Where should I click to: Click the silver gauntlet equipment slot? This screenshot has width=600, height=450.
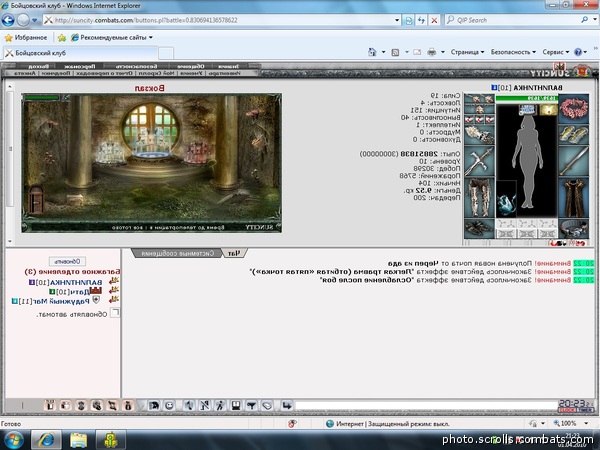[479, 135]
